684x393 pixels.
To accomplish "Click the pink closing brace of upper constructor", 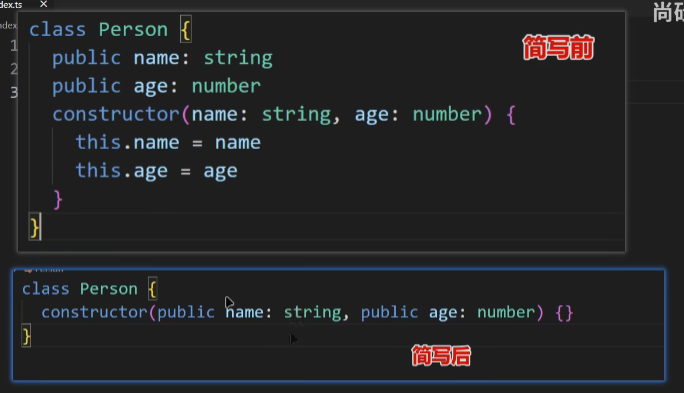I will point(58,200).
